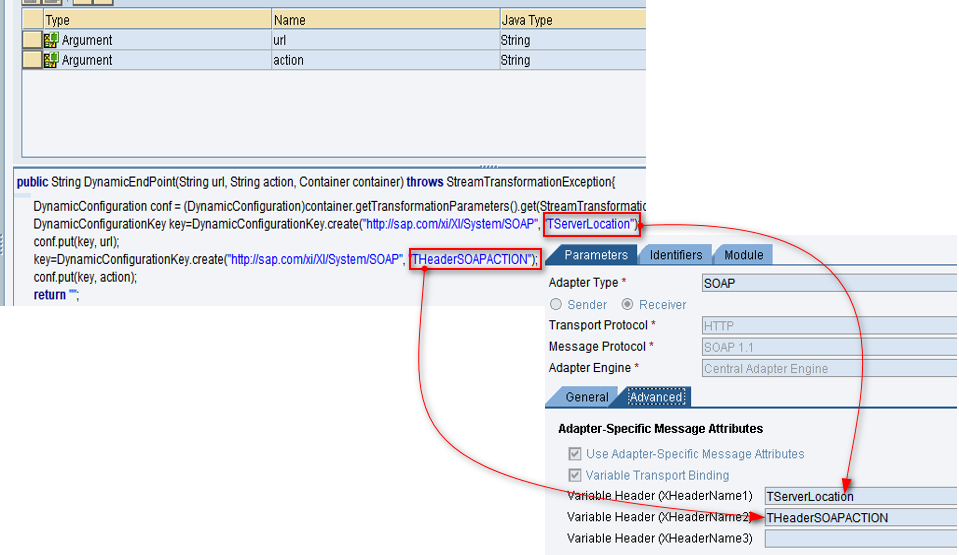Switch to the General tab

pos(587,397)
